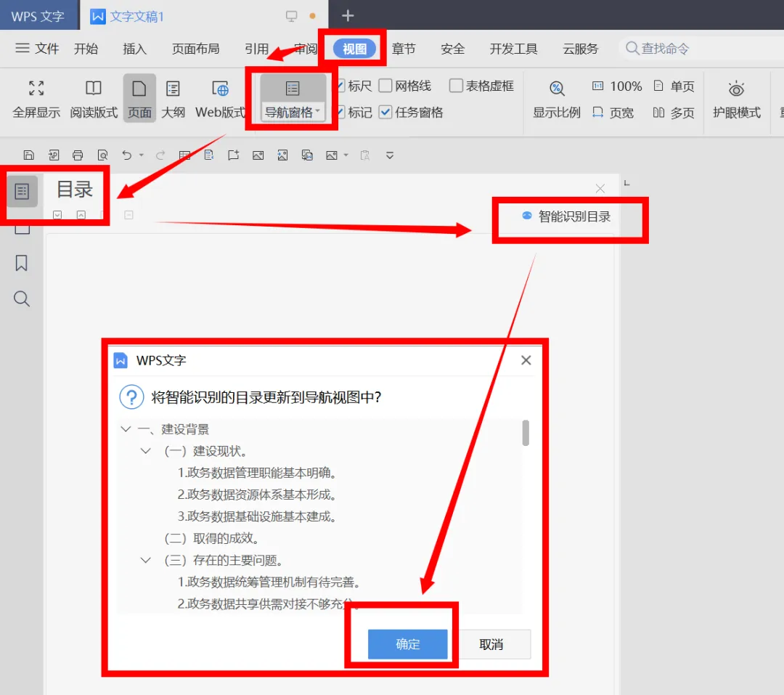The width and height of the screenshot is (784, 695).
Task: Enable the 网格线 gridlines checkbox
Action: [x=385, y=86]
